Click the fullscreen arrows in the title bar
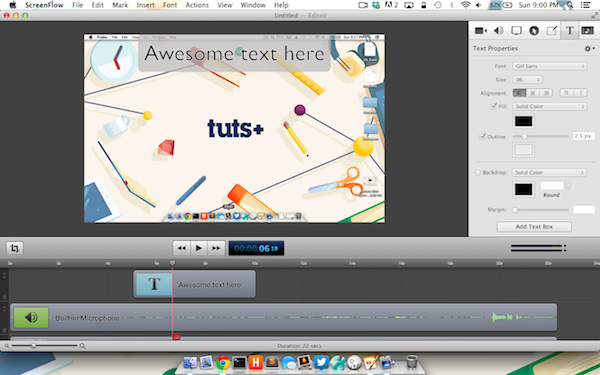600x375 pixels. [x=594, y=15]
